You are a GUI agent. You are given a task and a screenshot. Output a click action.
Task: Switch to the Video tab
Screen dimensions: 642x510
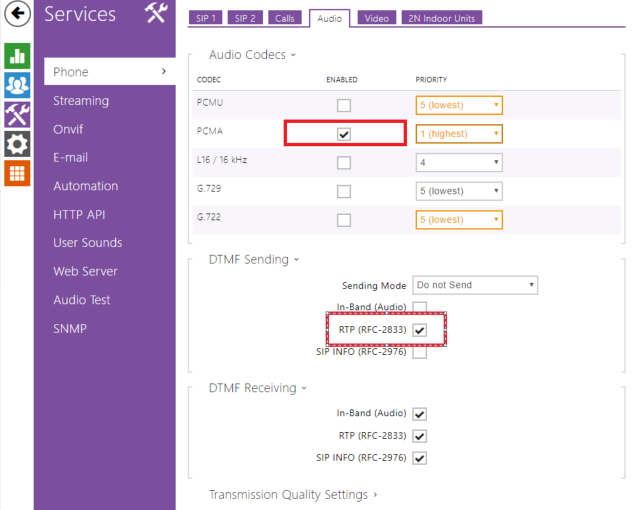tap(376, 18)
